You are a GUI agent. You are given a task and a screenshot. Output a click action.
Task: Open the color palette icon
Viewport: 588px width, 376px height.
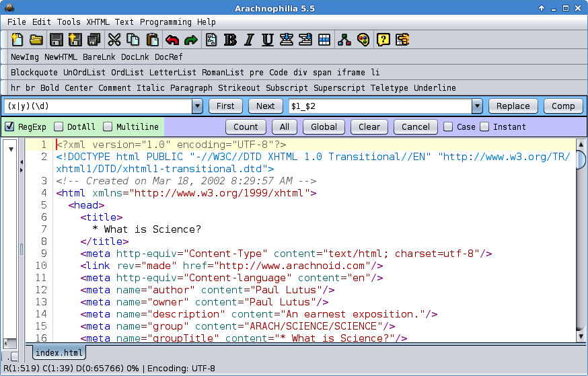tap(363, 40)
